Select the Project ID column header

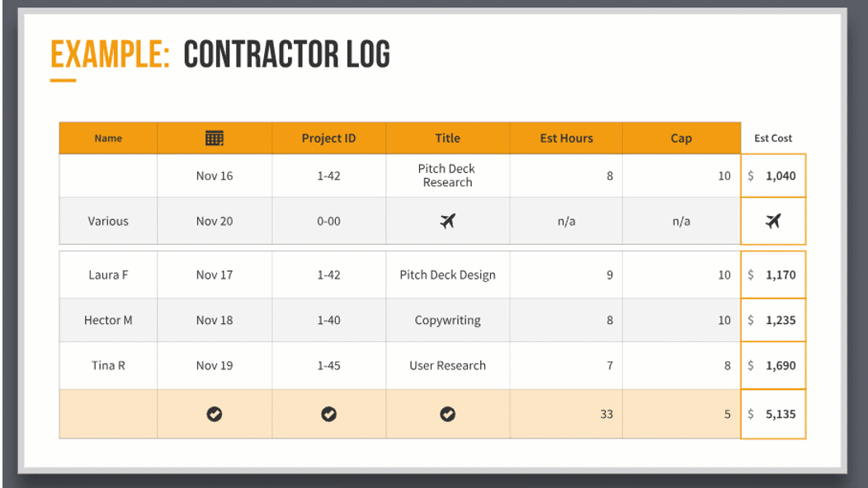328,138
